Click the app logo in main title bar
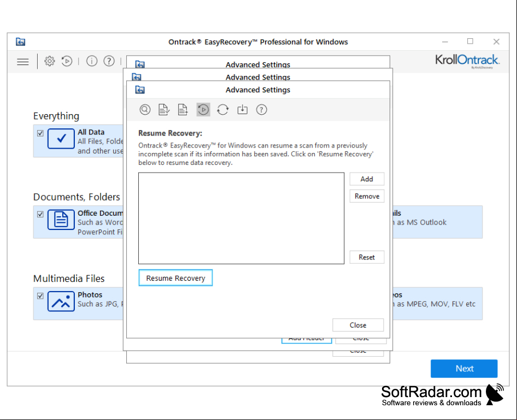 point(20,42)
